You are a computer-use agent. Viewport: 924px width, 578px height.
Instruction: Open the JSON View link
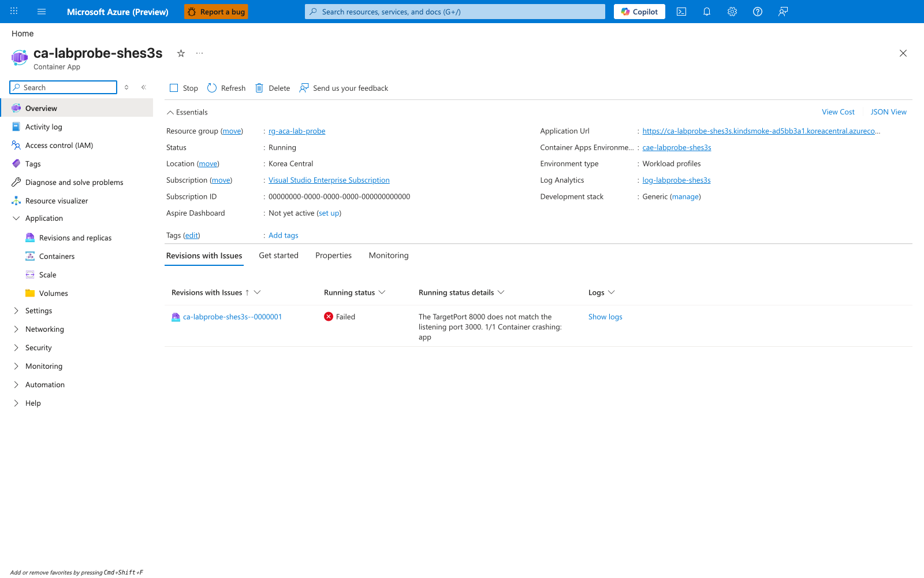888,112
